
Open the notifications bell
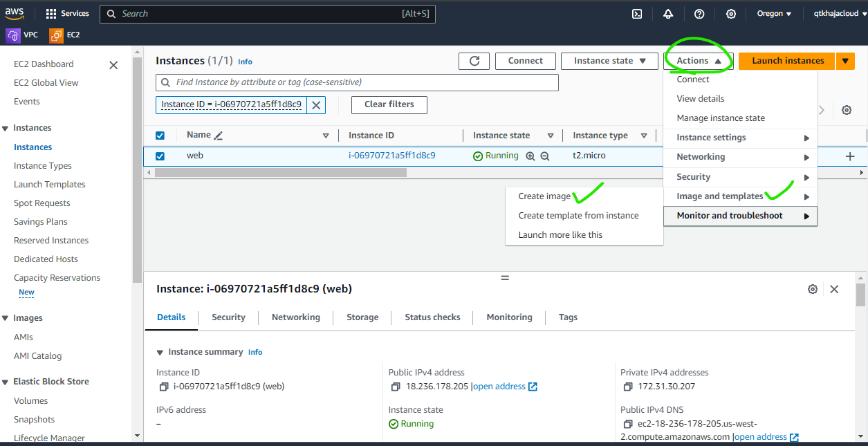click(x=668, y=13)
